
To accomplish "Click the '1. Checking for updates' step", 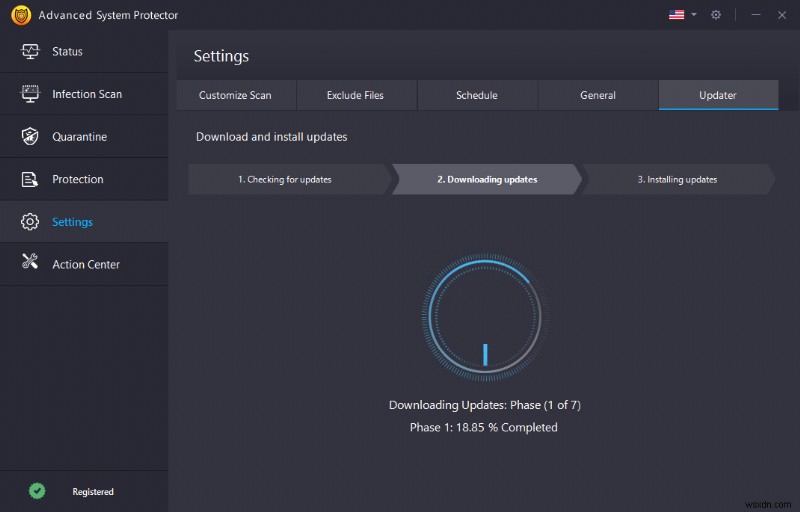I will 288,179.
